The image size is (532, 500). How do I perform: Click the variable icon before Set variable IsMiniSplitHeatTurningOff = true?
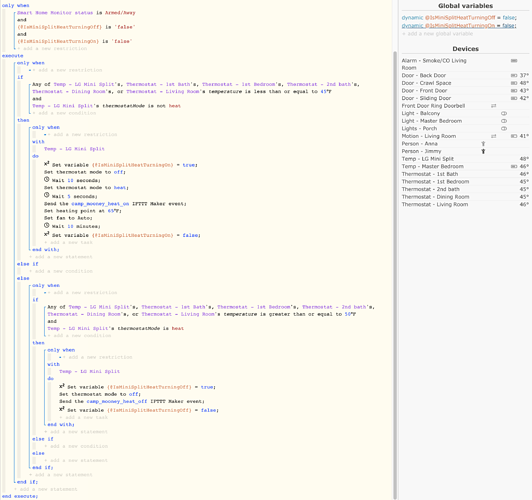(62, 386)
